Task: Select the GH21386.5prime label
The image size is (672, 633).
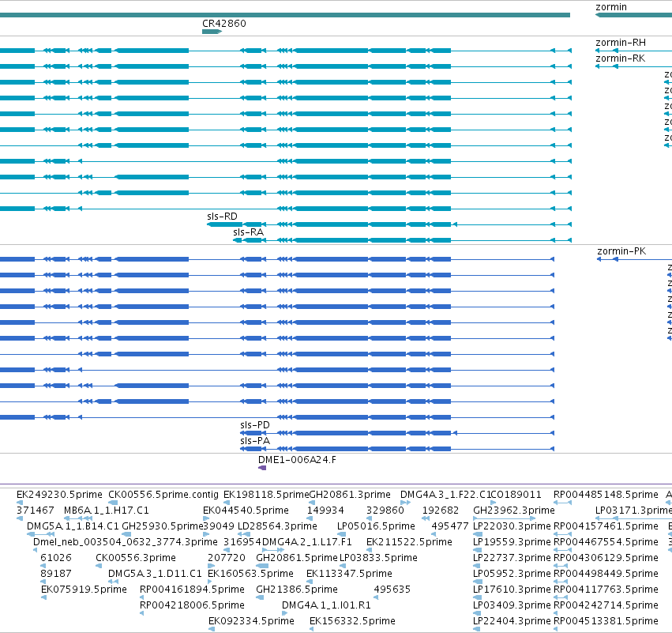Action: tap(297, 590)
